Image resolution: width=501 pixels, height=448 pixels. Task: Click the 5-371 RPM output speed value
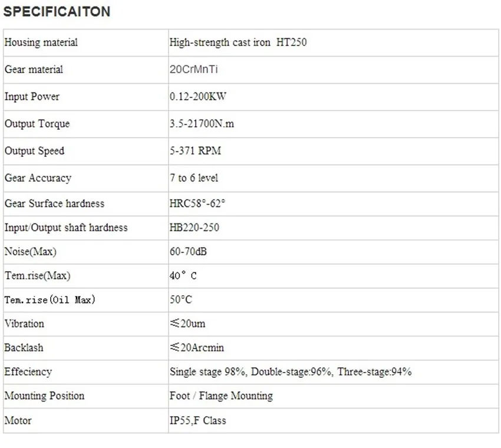tap(195, 150)
